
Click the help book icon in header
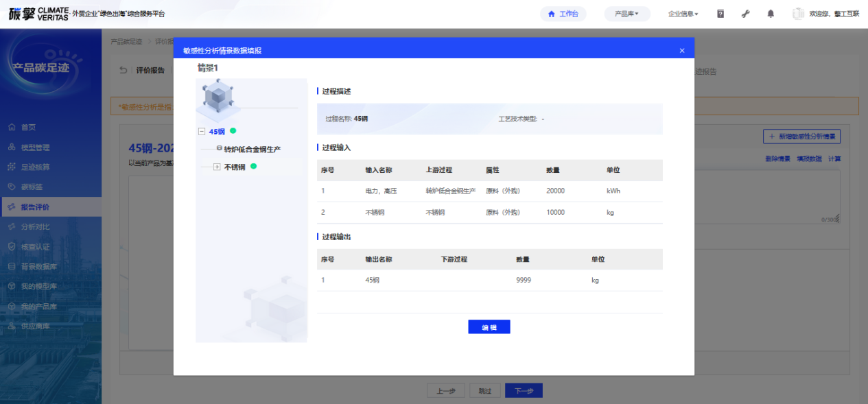pyautogui.click(x=720, y=14)
